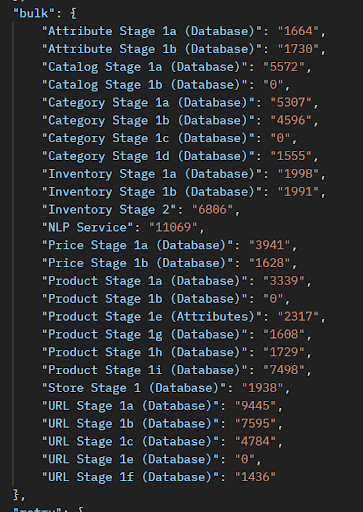This screenshot has width=363, height=512.
Task: Click the "Category Stage 1a (Database)" key
Action: [x=148, y=103]
